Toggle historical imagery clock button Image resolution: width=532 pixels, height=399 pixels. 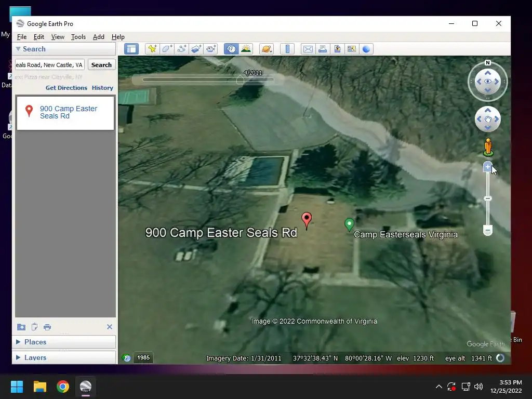coord(231,49)
